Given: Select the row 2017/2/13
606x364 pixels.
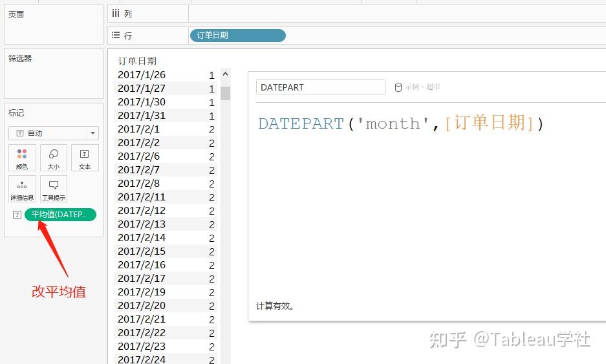Looking at the screenshot, I should tap(166, 224).
